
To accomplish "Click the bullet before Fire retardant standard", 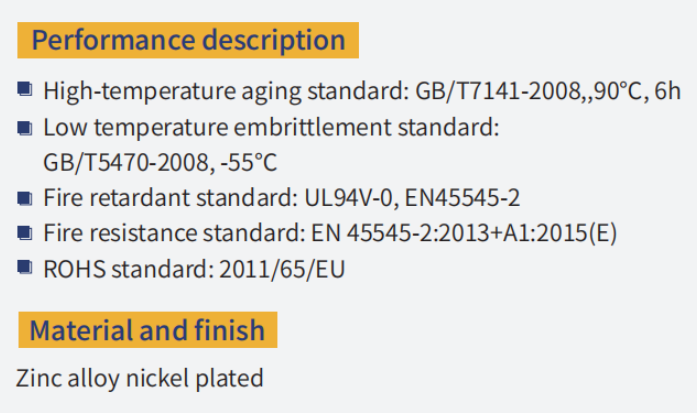I will 25,198.
